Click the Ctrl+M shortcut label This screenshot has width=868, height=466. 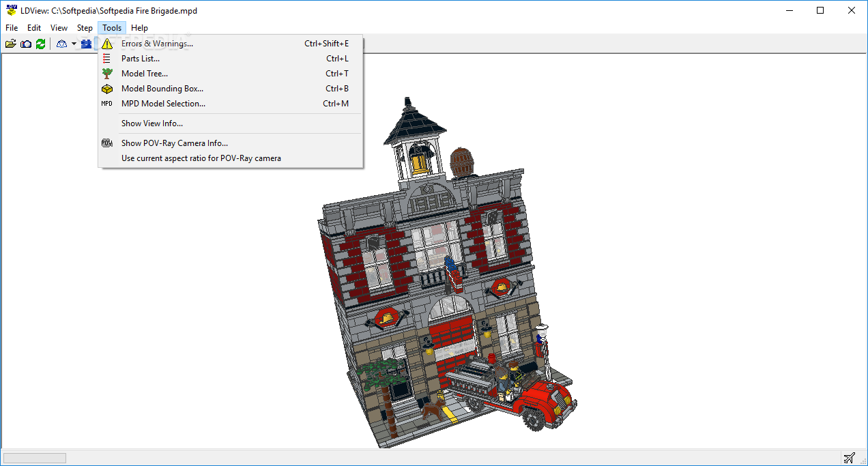pyautogui.click(x=336, y=104)
